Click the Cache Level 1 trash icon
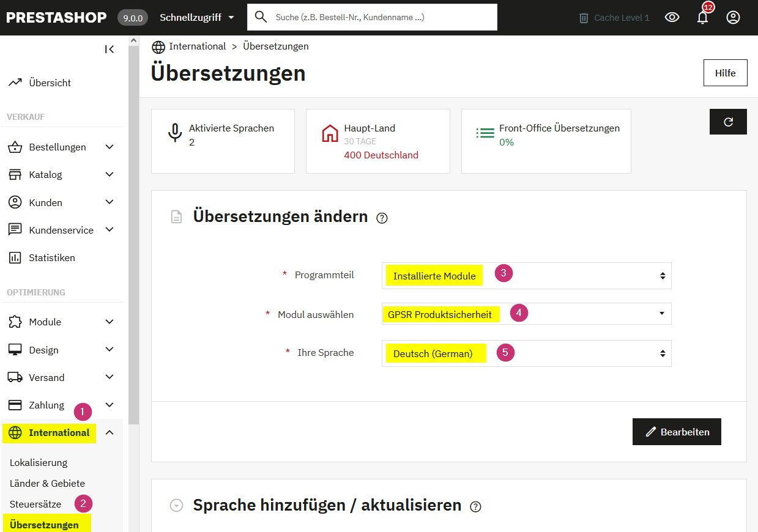The height and width of the screenshot is (532, 758). click(x=584, y=18)
